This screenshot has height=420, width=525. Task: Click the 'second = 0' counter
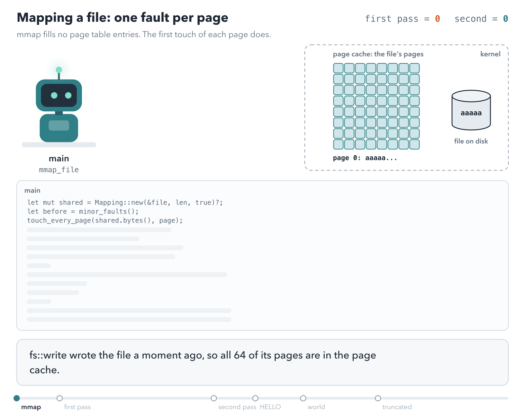click(x=481, y=19)
